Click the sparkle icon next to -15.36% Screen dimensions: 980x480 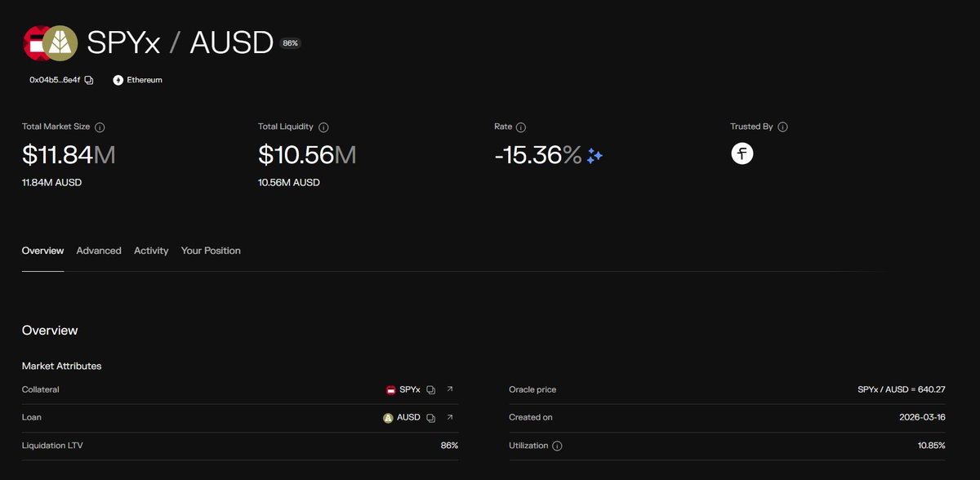pos(595,155)
